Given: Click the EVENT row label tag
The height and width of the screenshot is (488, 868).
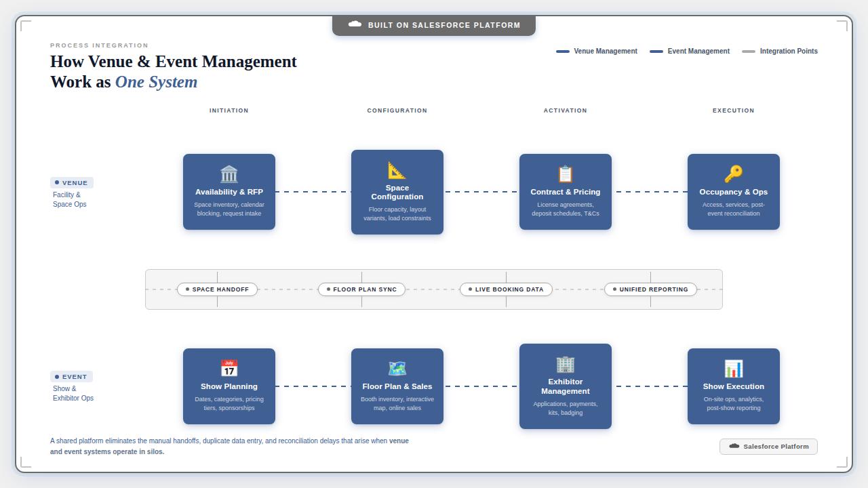Looking at the screenshot, I should 71,377.
